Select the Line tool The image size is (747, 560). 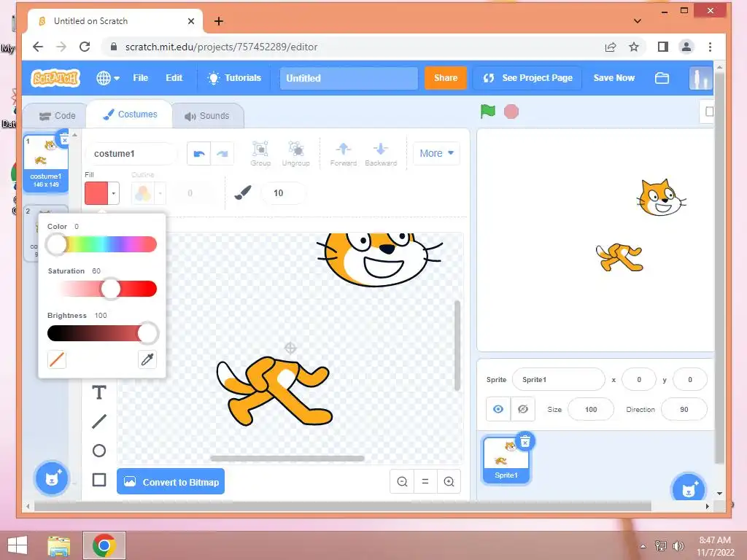click(x=99, y=421)
